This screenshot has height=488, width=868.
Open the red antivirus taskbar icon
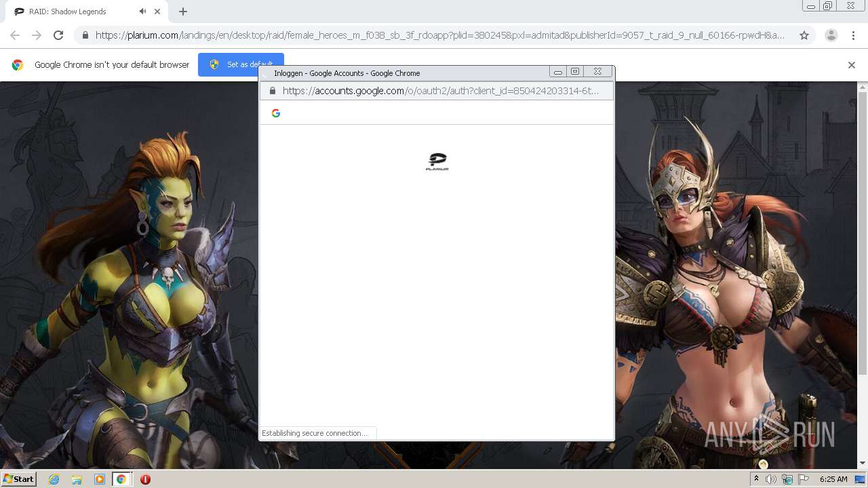145,479
